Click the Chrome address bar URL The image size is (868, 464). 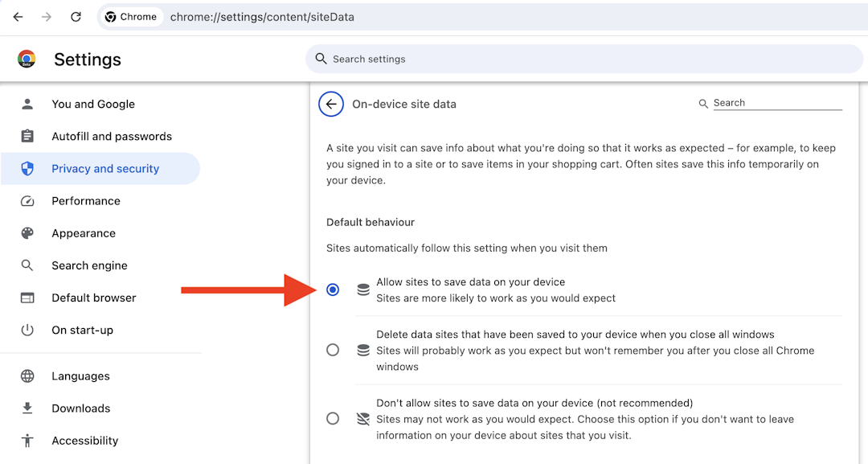tap(262, 17)
